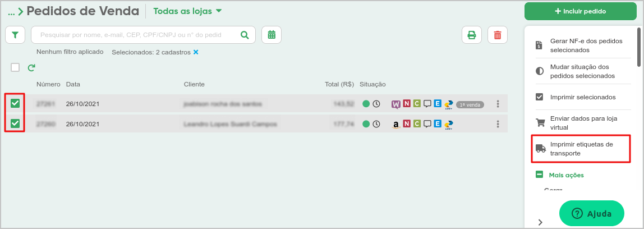
Task: Tick the select-all header checkbox
Action: [15, 67]
